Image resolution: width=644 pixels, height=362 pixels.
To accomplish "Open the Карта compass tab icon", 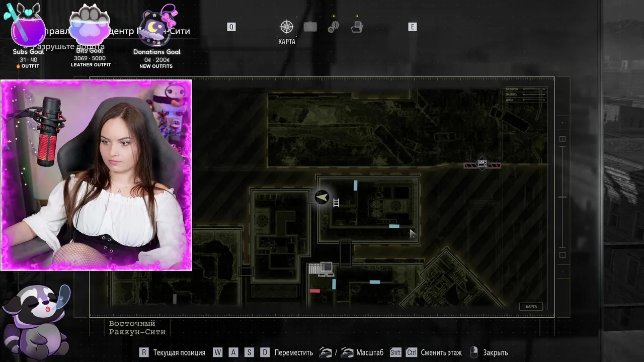I will point(287,27).
